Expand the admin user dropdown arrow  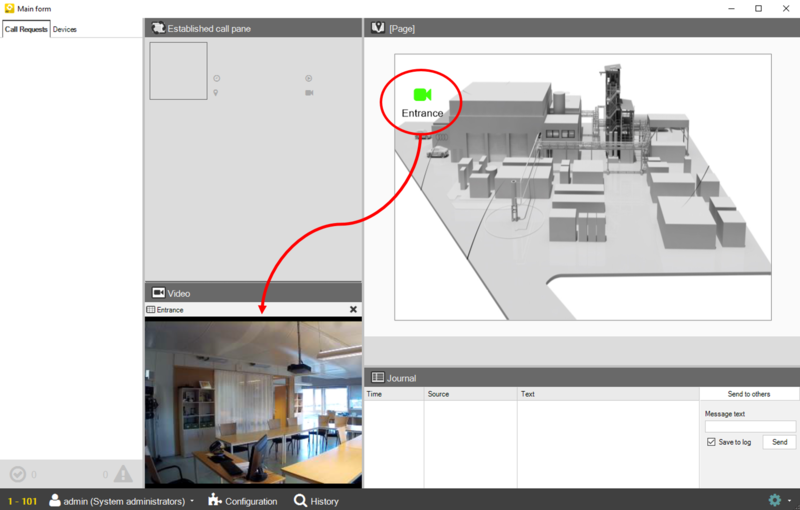click(192, 501)
